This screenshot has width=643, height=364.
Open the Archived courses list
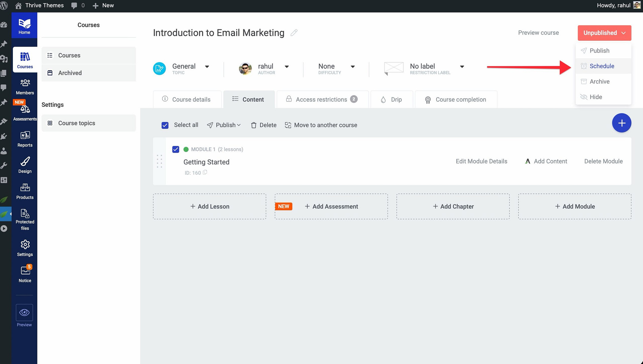(70, 73)
